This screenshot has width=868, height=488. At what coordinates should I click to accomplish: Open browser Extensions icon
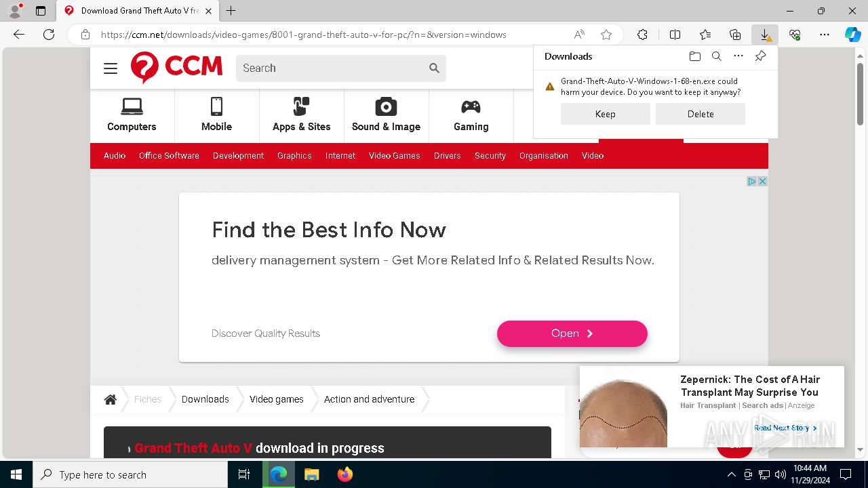coord(642,35)
